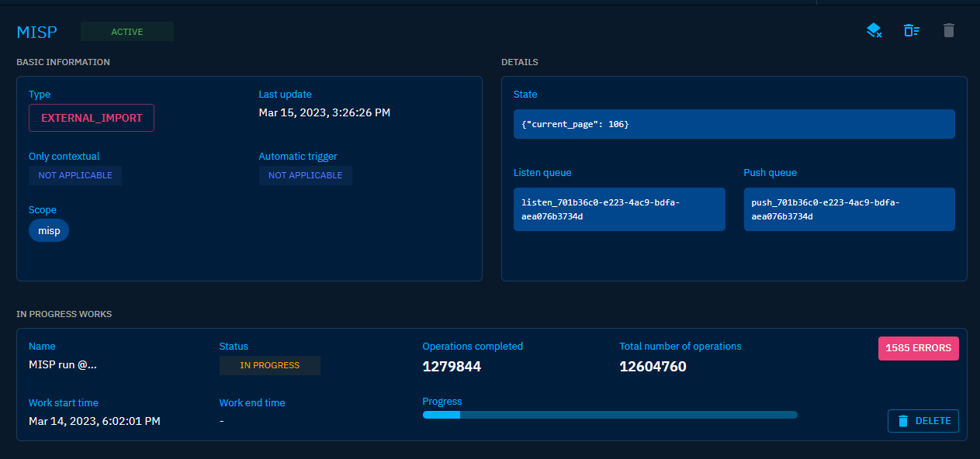Click the Work end time label

pos(252,403)
